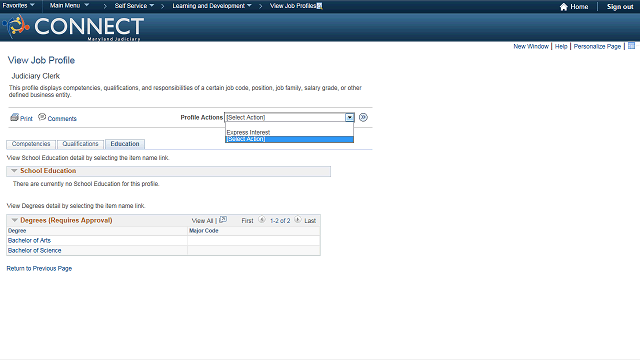Viewport: 640px width, 360px height.
Task: Open the Comments speech bubble icon
Action: point(42,117)
